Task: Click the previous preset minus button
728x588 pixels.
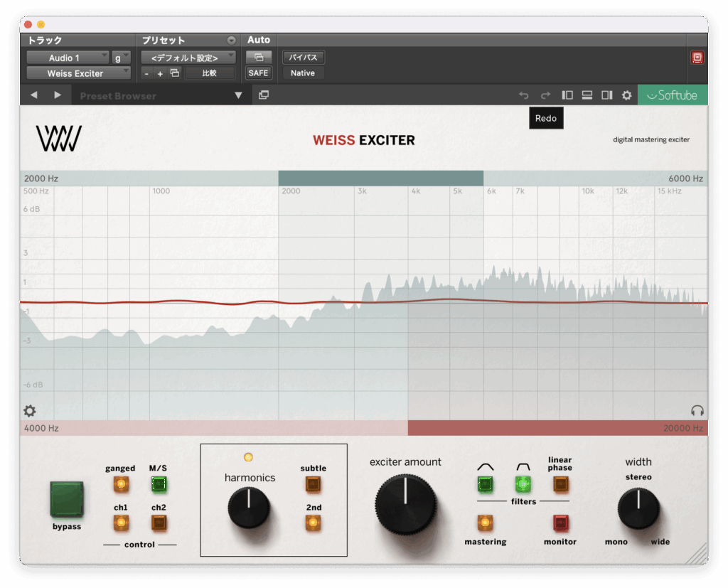Action: 146,73
